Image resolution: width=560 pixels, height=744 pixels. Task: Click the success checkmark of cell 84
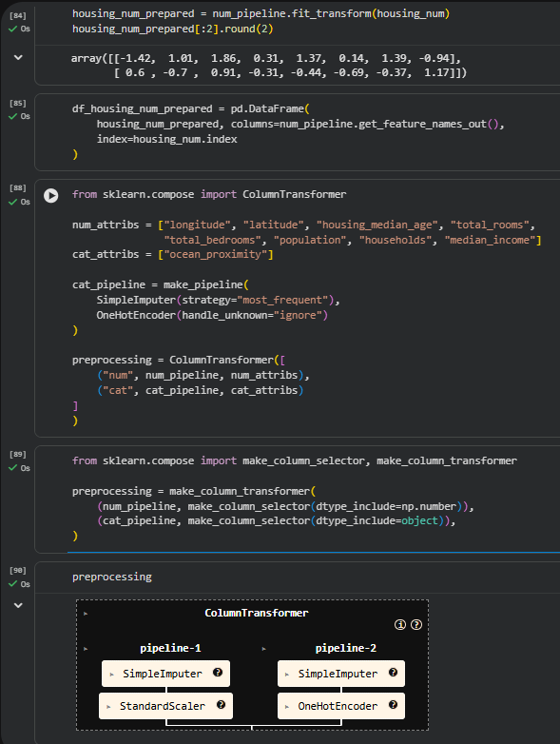tap(12, 29)
